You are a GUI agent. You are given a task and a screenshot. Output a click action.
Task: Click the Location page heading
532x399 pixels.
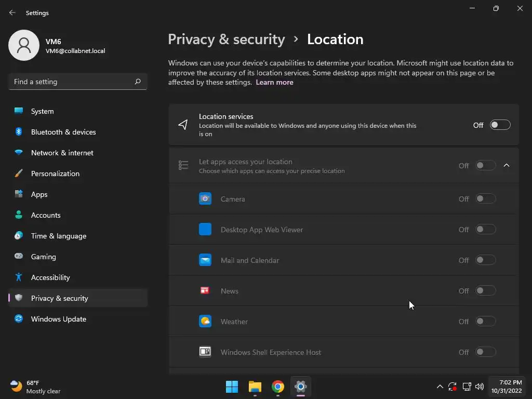pyautogui.click(x=335, y=39)
